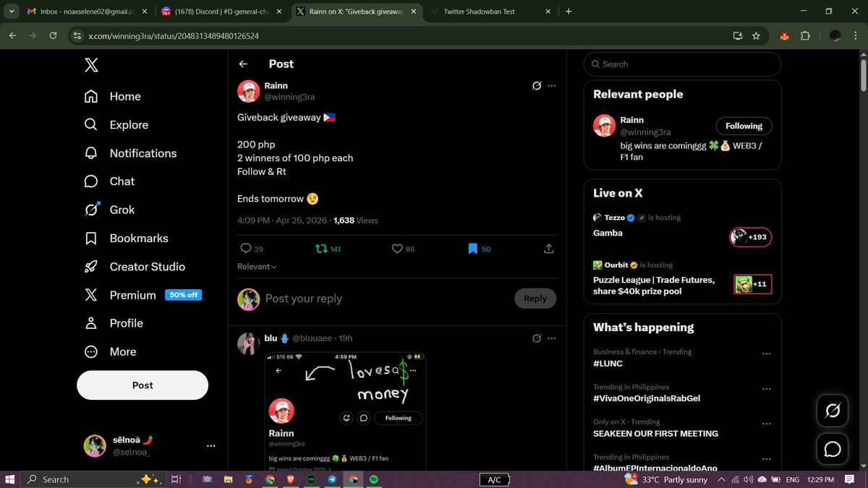Click Grok icon on Rainn's post
This screenshot has height=488, width=868.
pyautogui.click(x=537, y=85)
